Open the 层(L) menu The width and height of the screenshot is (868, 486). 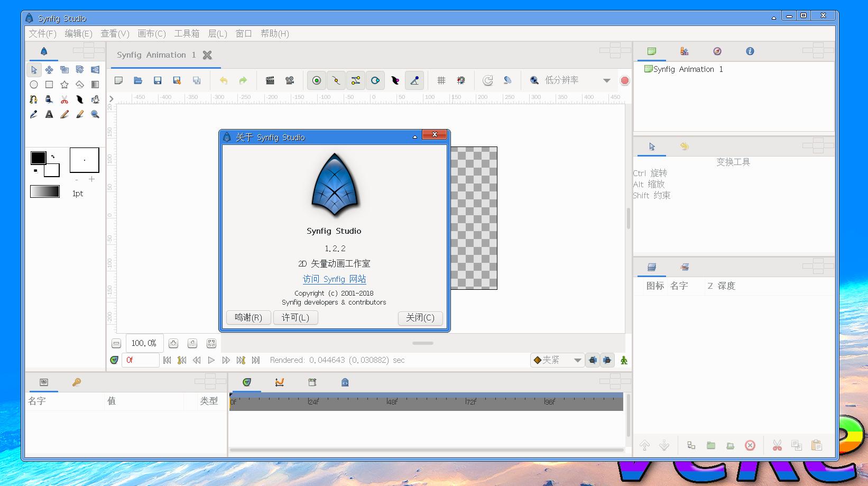point(217,33)
